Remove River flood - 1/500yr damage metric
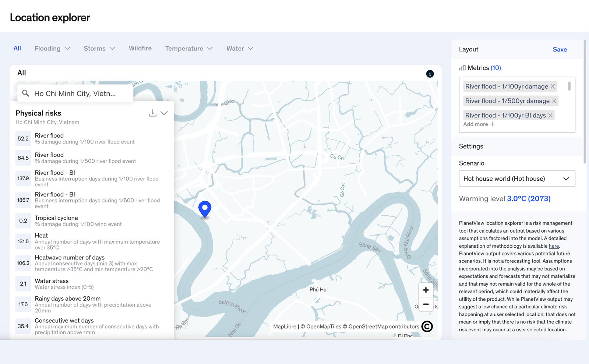The width and height of the screenshot is (589, 364). [554, 101]
